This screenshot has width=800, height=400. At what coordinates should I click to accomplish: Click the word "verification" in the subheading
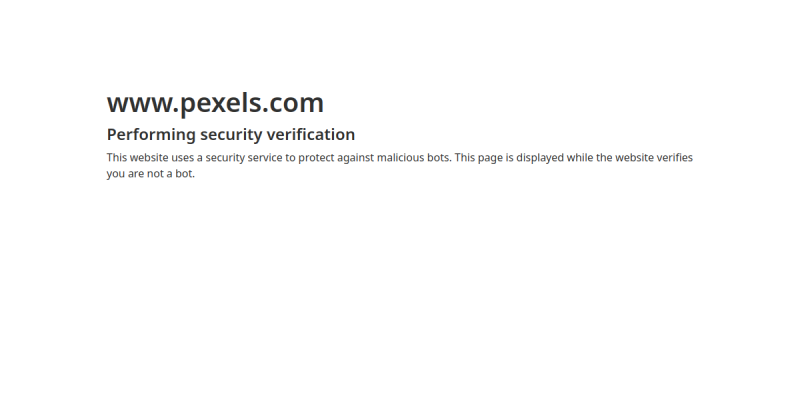[x=311, y=134]
